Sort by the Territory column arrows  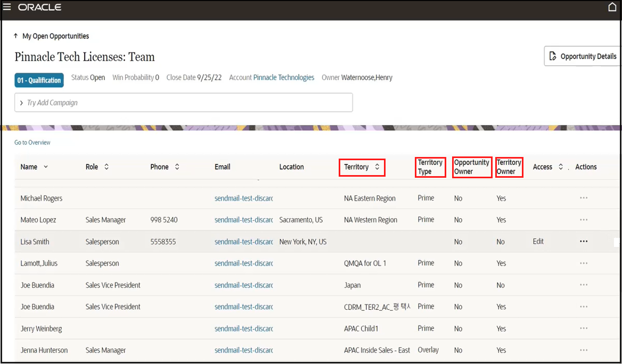pyautogui.click(x=377, y=167)
